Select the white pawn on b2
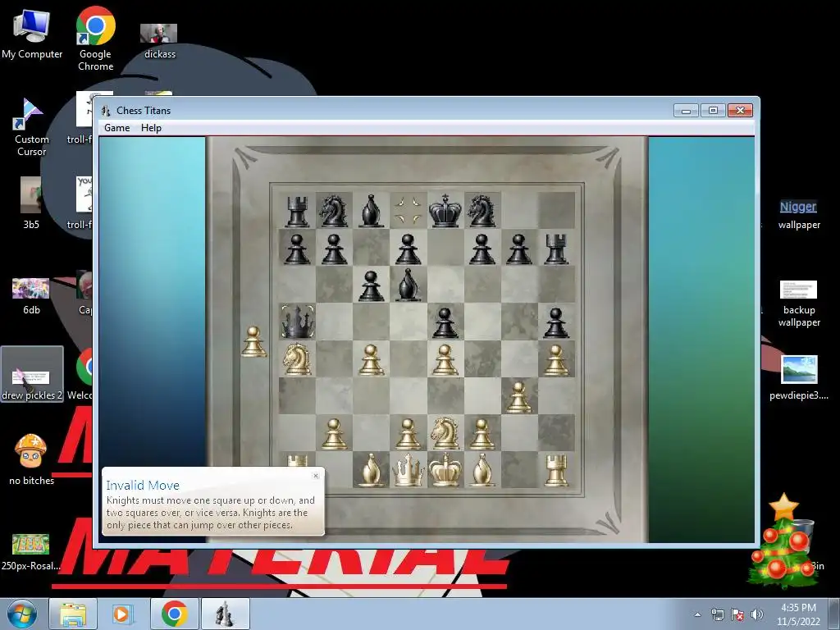Image resolution: width=840 pixels, height=630 pixels. click(334, 433)
